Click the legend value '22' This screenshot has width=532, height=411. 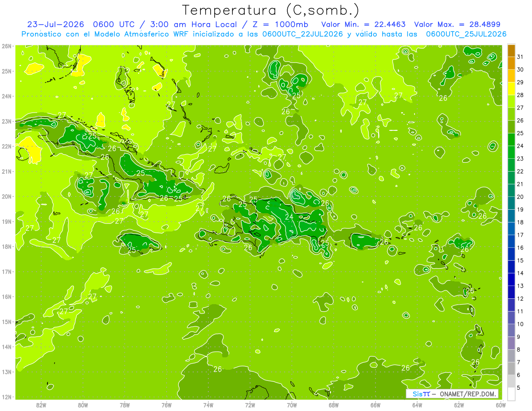520,171
